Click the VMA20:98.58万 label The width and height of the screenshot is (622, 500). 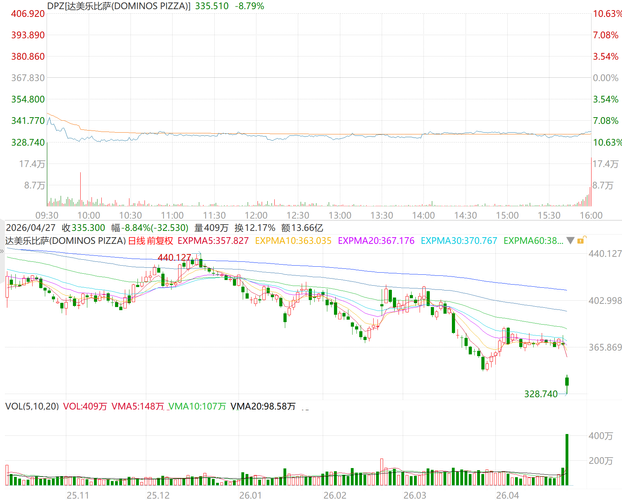coord(263,406)
